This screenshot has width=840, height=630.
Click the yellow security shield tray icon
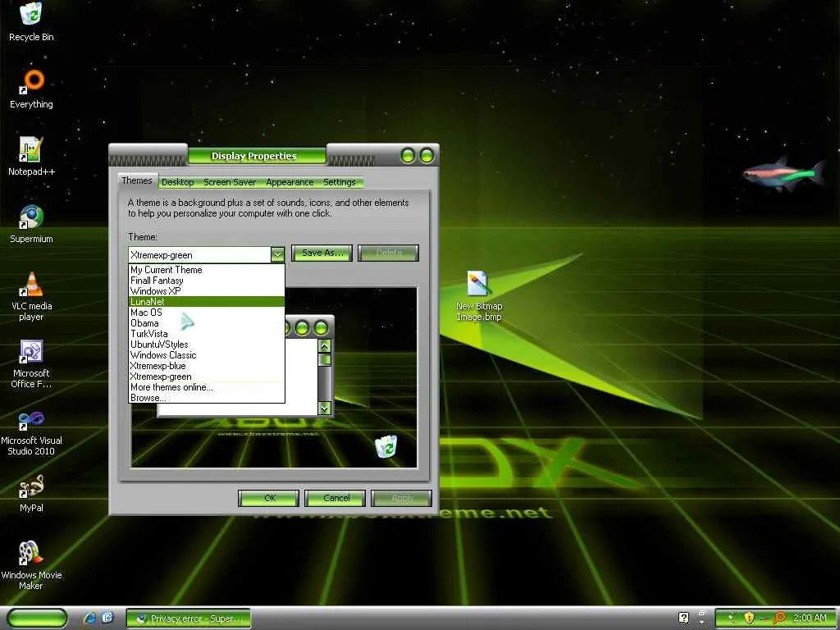click(749, 618)
